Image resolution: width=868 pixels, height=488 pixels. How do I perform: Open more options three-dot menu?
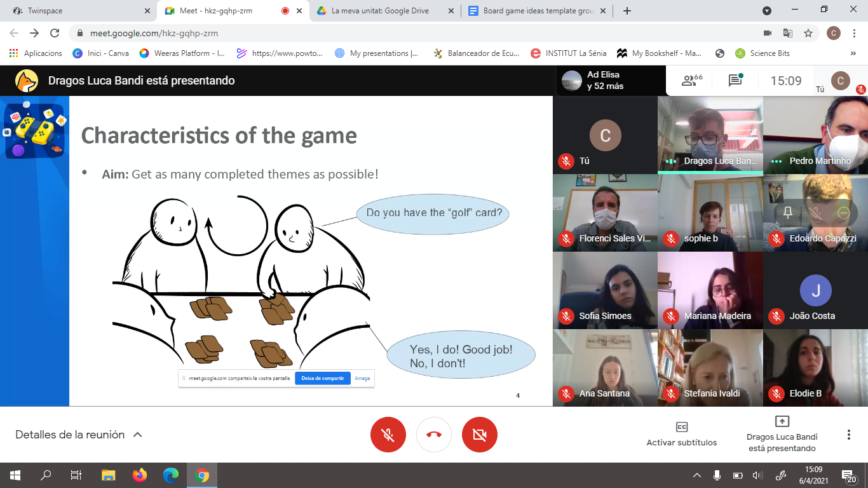(848, 435)
